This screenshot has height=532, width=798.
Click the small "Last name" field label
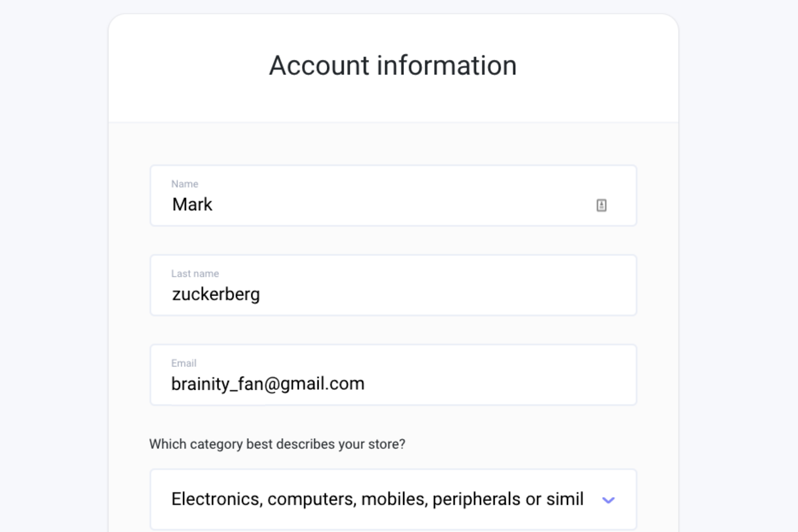click(x=195, y=274)
